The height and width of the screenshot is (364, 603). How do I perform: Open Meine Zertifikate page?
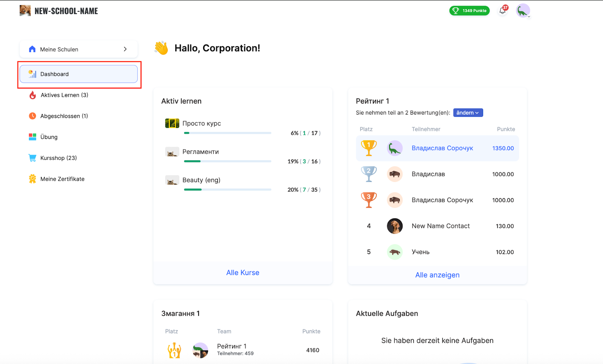tap(62, 179)
